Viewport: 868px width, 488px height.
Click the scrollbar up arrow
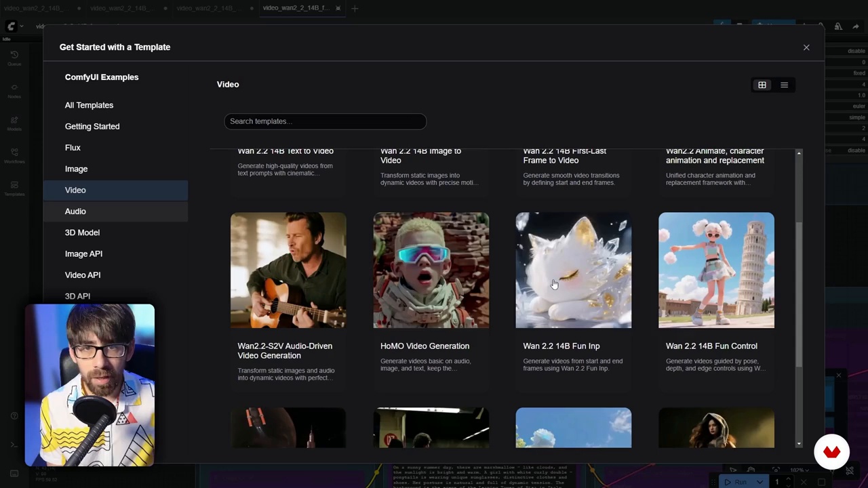799,154
